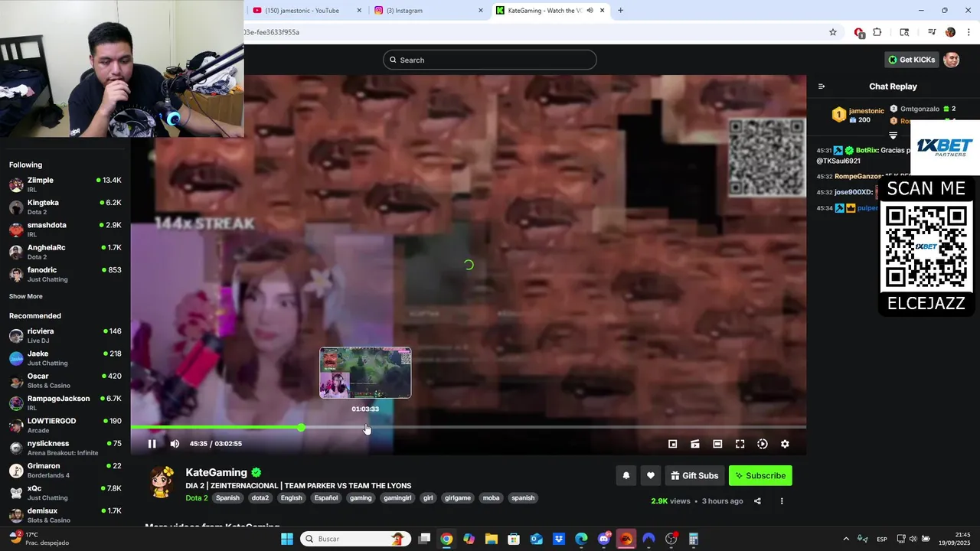Open picture-in-picture (mini player) icon
980x551 pixels.
pos(673,444)
